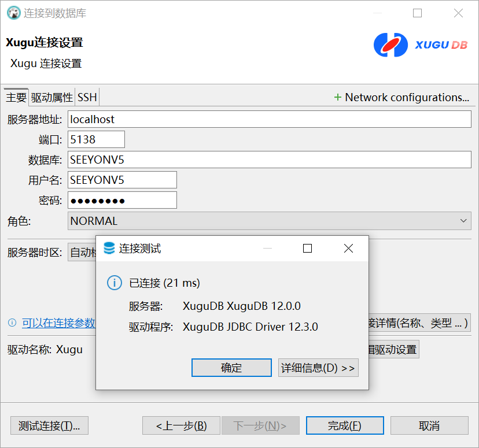Switch to the 主要 tab
The width and height of the screenshot is (479, 448).
click(16, 97)
